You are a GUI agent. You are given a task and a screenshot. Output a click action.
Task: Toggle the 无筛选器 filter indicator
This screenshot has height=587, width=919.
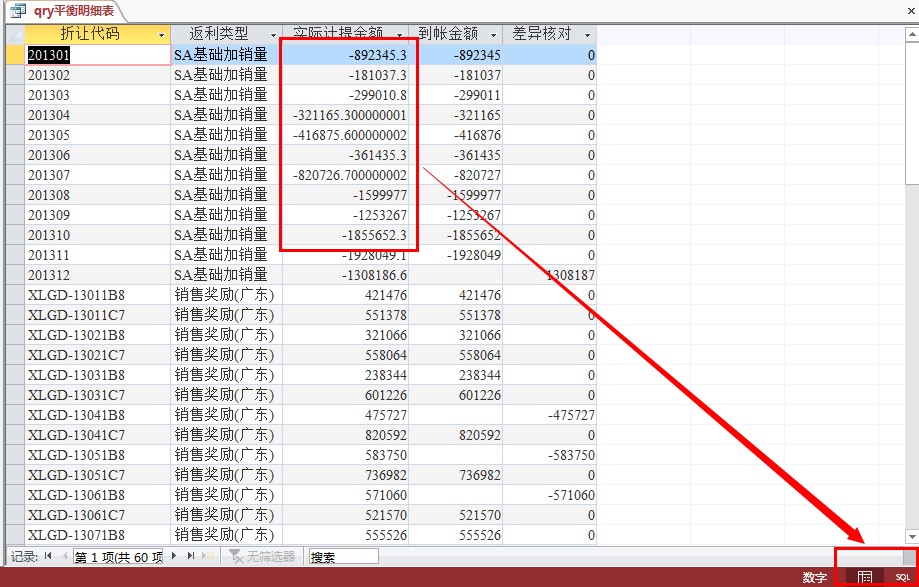click(262, 556)
